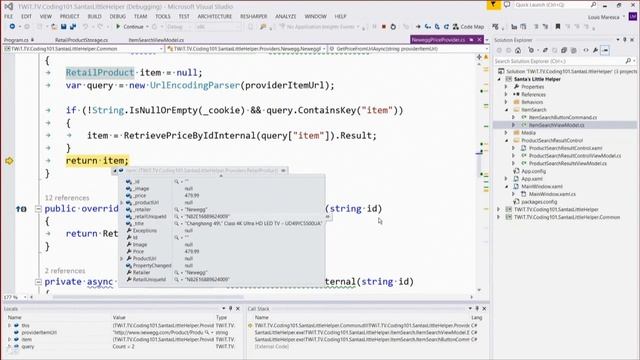Collapse the ItemSearch folder
Viewport: 640px width, 360px height.
(507, 110)
